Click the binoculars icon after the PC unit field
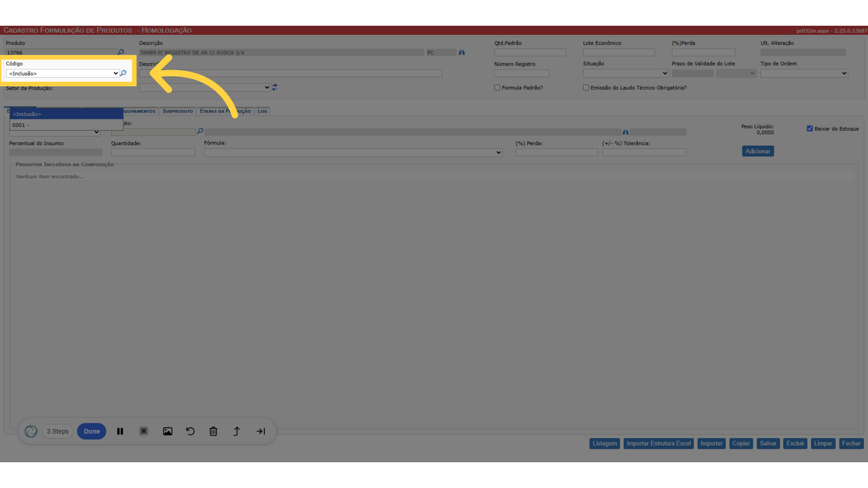The height and width of the screenshot is (488, 868). (462, 52)
